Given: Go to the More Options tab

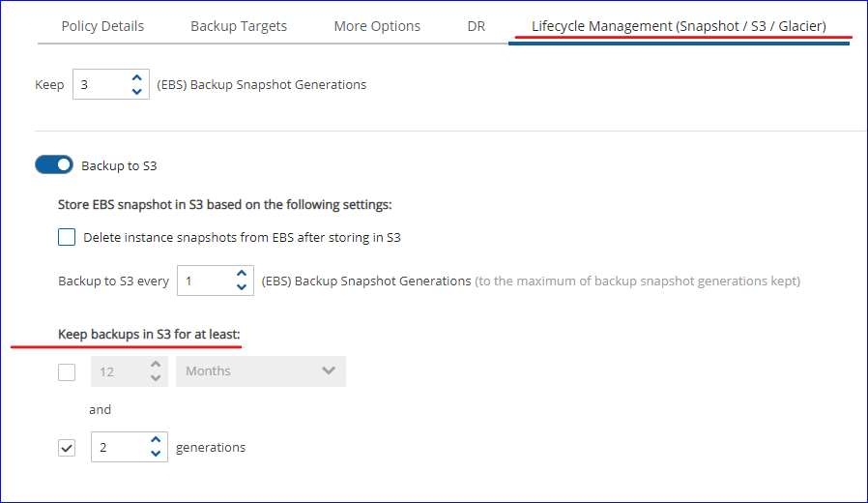Looking at the screenshot, I should 377,26.
